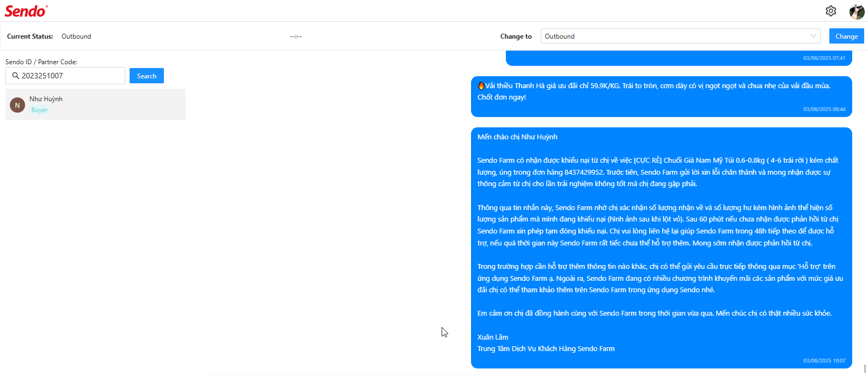
Task: Click the search magnifier icon in ID field
Action: pos(16,76)
